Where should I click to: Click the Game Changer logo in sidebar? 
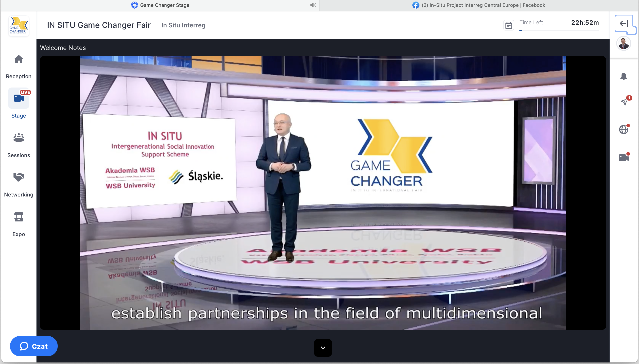pos(19,26)
